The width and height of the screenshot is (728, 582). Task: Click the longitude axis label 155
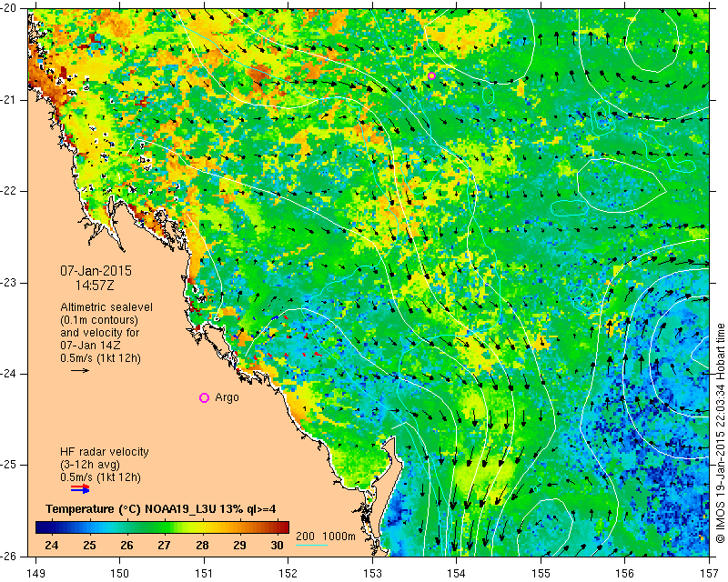pos(541,573)
